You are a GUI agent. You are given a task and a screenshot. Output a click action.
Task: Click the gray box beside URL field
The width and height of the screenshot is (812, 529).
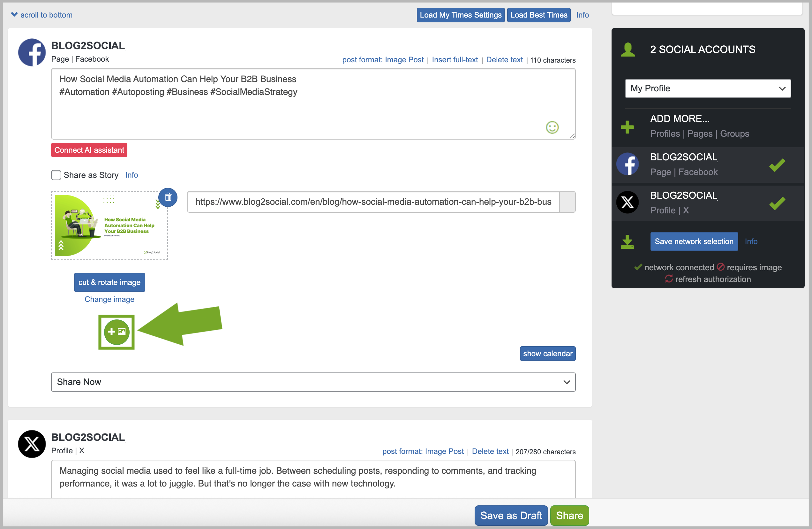pos(568,202)
